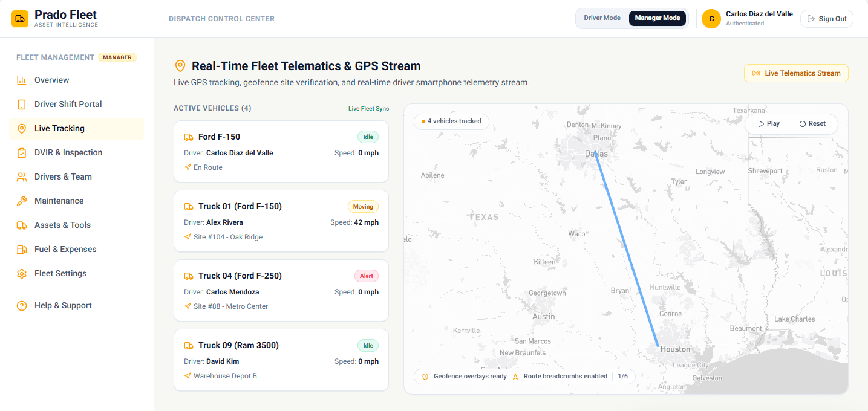
Task: Play the route animation
Action: click(x=769, y=123)
